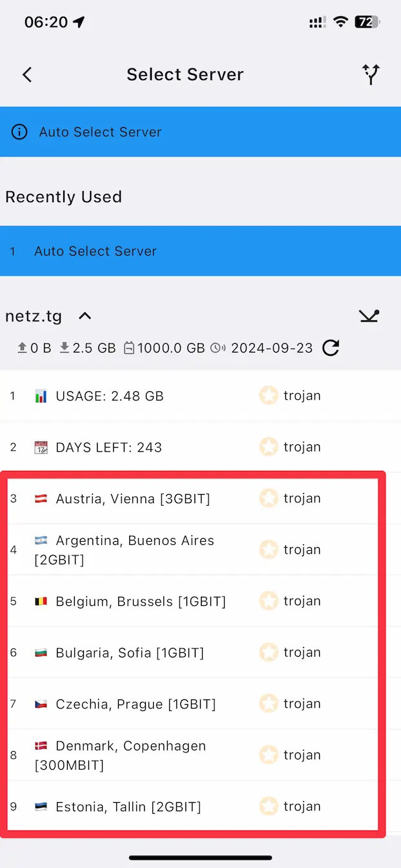The height and width of the screenshot is (868, 401).
Task: Tap star icon on Czechia, Prague row
Action: [x=269, y=703]
